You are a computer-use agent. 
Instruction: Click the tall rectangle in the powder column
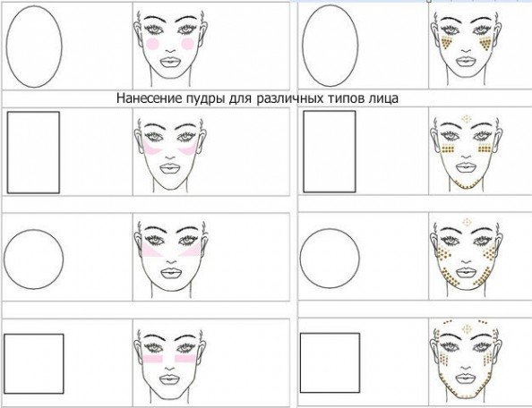coord(330,151)
